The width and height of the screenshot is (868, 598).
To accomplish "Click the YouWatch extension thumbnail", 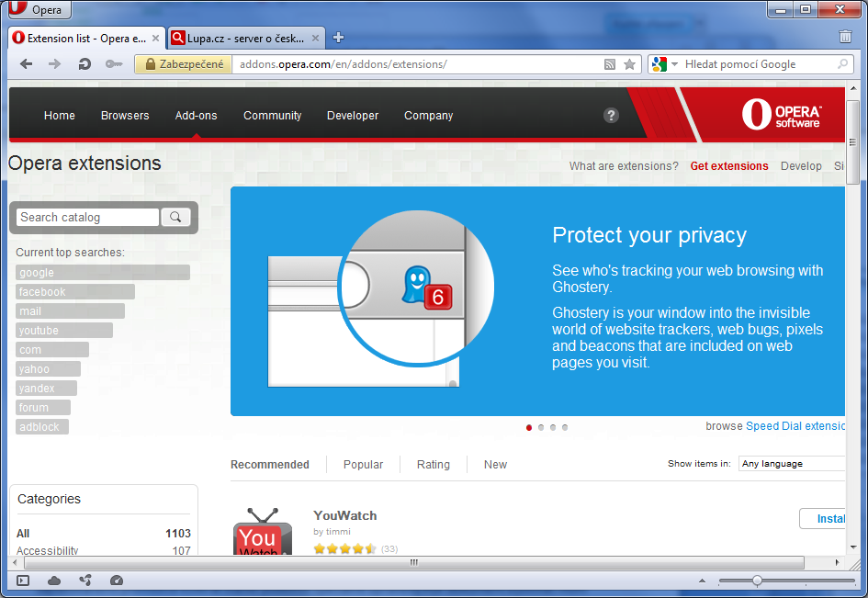I will coord(263,532).
